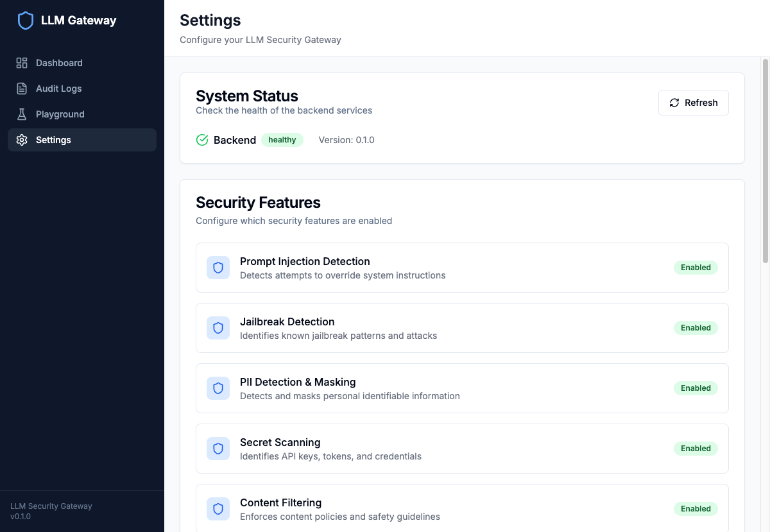Click the Prompt Injection Detection title
Viewport: 770px width, 532px height.
point(305,261)
